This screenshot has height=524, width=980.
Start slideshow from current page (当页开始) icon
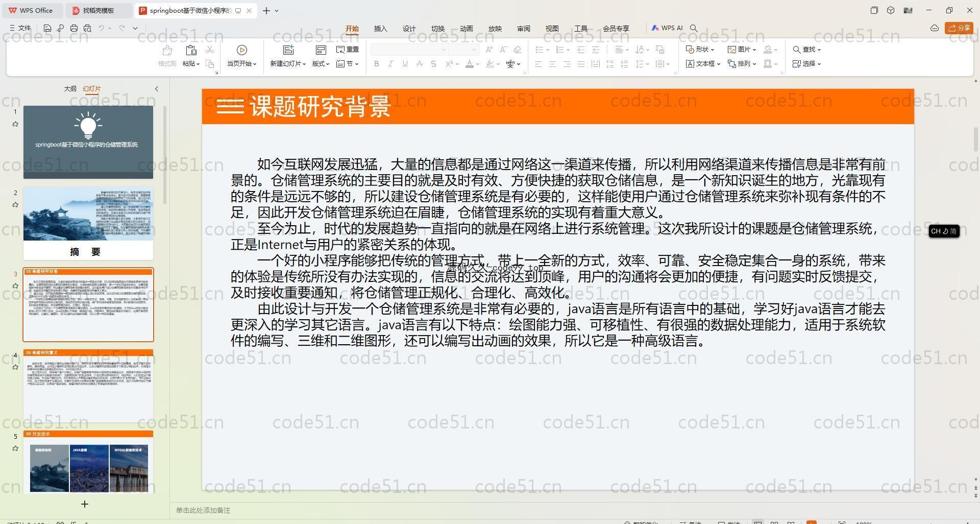click(x=242, y=50)
